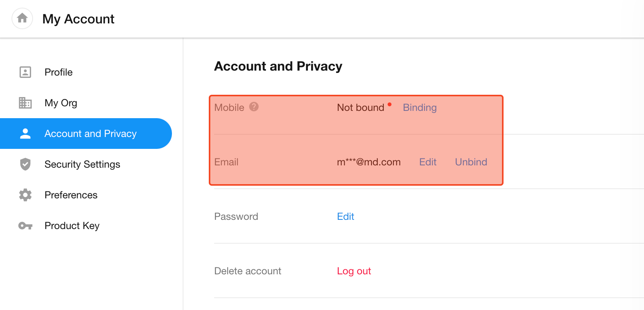The image size is (644, 310).
Task: Click the Product Key key icon
Action: (25, 226)
